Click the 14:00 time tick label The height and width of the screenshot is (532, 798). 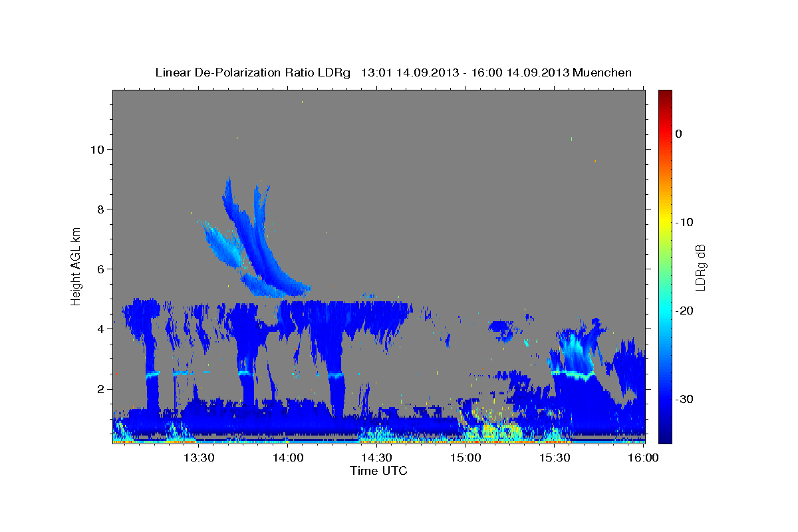(x=288, y=457)
